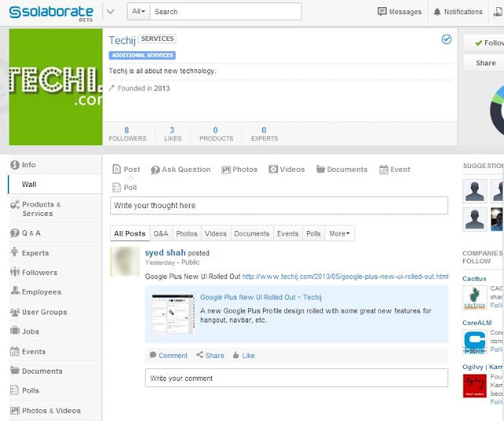Switch to the Photos filter tab
Image resolution: width=504 pixels, height=421 pixels.
(187, 233)
